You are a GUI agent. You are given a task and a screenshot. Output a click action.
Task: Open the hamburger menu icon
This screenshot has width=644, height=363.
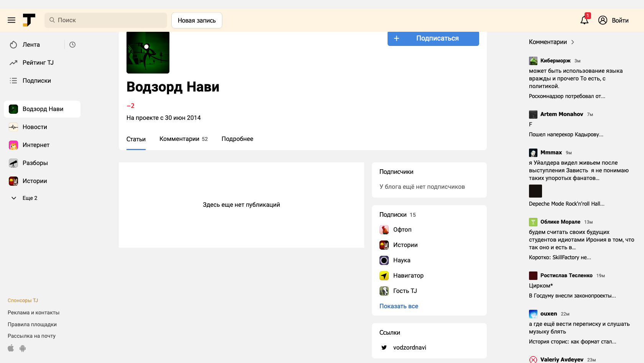pyautogui.click(x=11, y=20)
